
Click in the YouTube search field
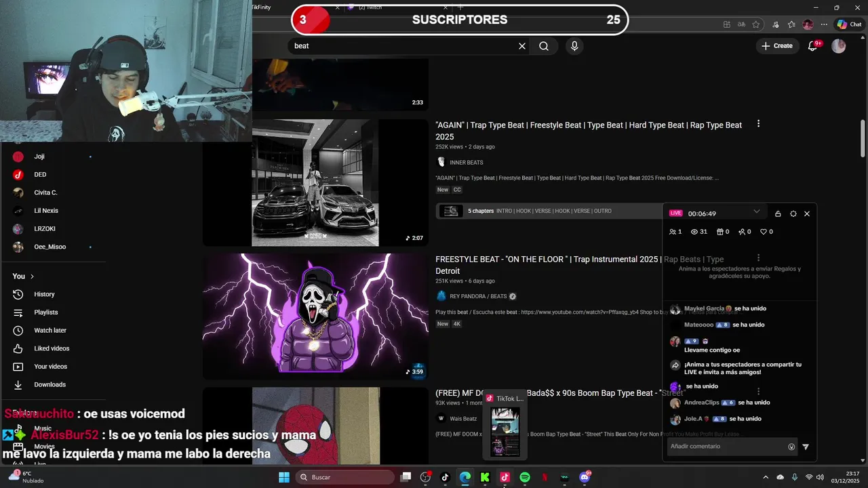coord(403,46)
